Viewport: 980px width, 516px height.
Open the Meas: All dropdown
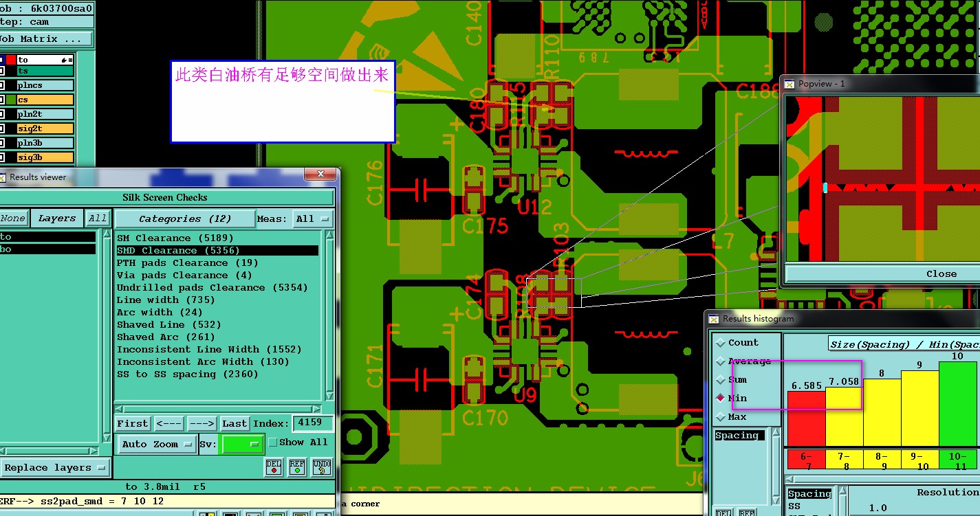pyautogui.click(x=312, y=219)
